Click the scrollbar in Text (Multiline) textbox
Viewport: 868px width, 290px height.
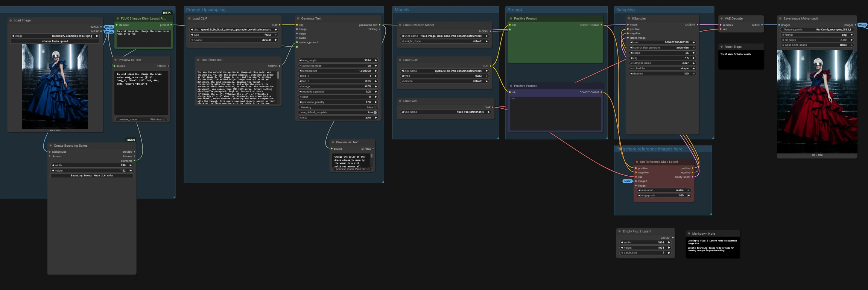(x=278, y=75)
